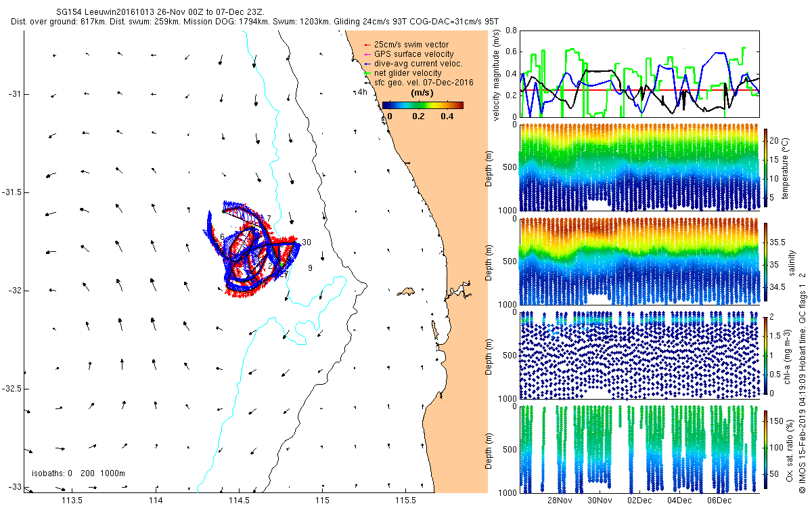The image size is (812, 508).
Task: Click the waypoint label 30 on glider track
Action: tap(307, 242)
